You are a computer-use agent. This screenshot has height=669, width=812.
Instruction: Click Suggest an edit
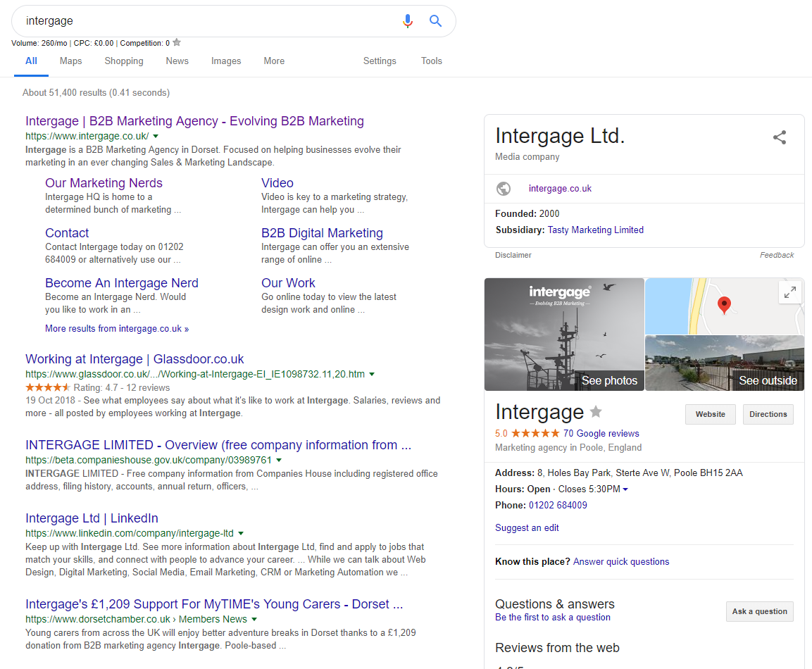click(x=527, y=527)
